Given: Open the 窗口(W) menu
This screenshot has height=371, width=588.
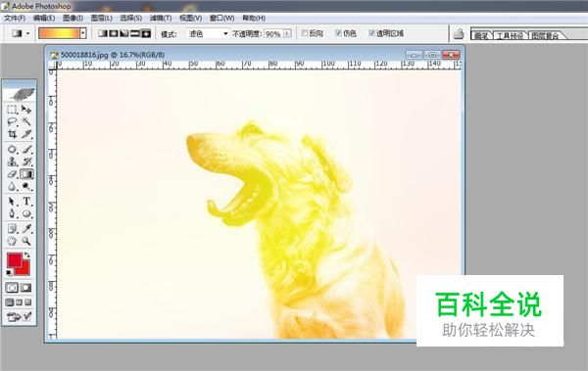Looking at the screenshot, I should (222, 18).
